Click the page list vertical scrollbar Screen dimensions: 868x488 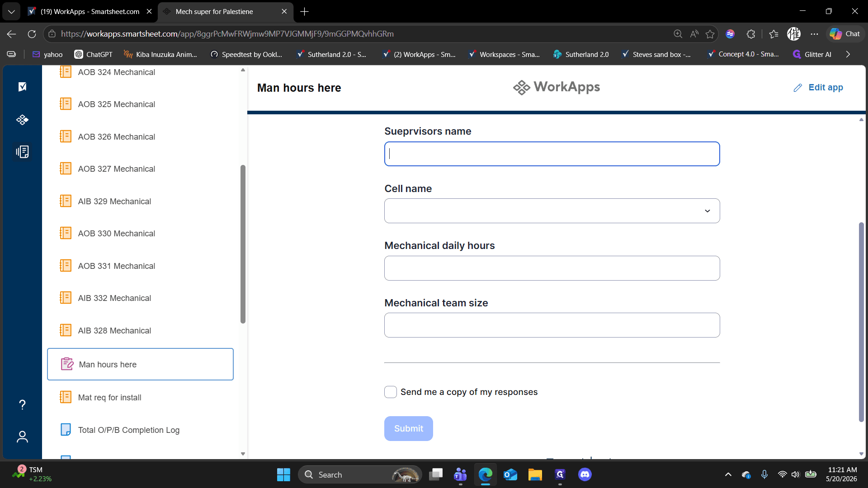(243, 244)
